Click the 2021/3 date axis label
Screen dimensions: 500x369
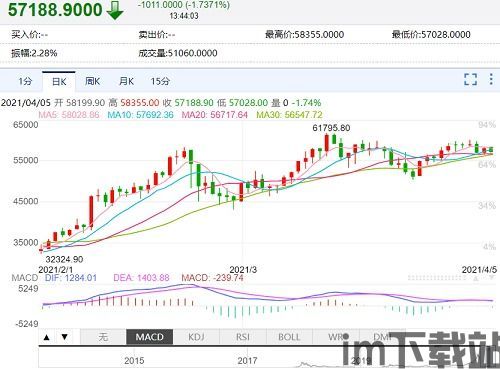[x=243, y=270]
